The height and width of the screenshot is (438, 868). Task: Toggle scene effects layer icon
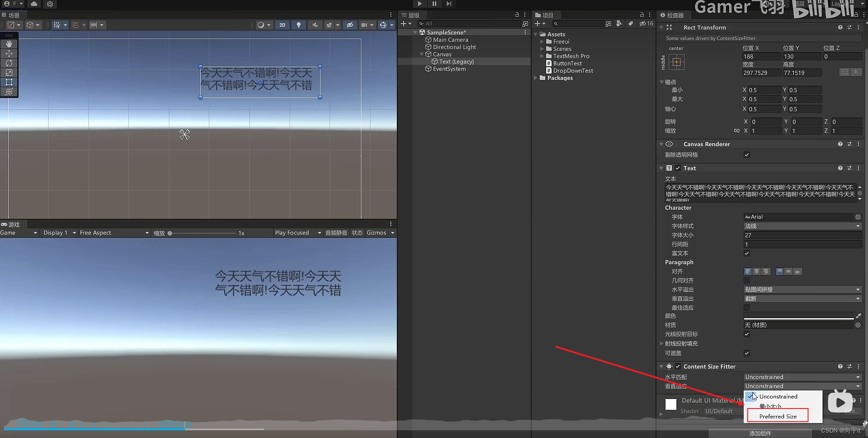(329, 25)
